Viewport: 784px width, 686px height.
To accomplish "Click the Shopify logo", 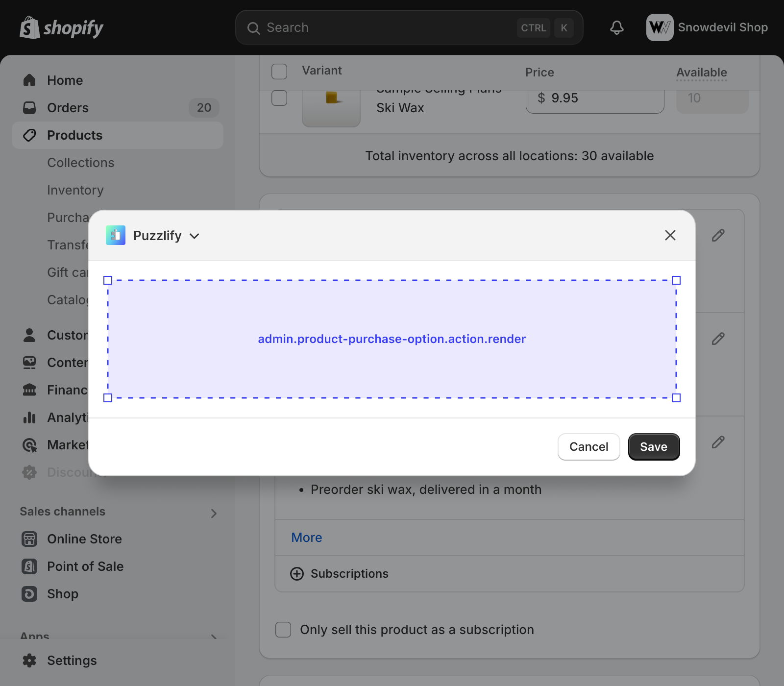I will pyautogui.click(x=61, y=28).
